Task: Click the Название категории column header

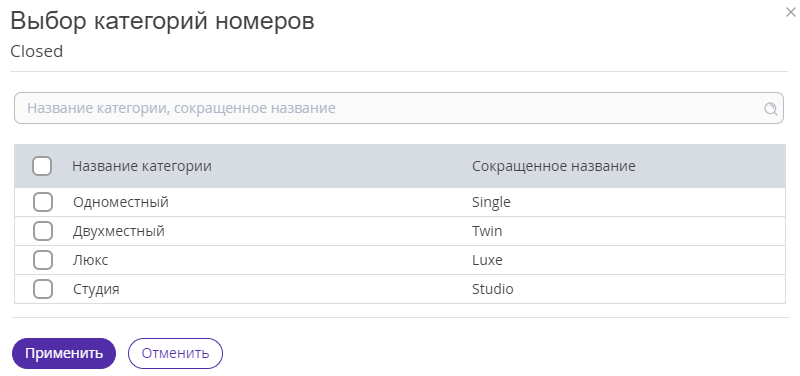Action: click(x=142, y=166)
